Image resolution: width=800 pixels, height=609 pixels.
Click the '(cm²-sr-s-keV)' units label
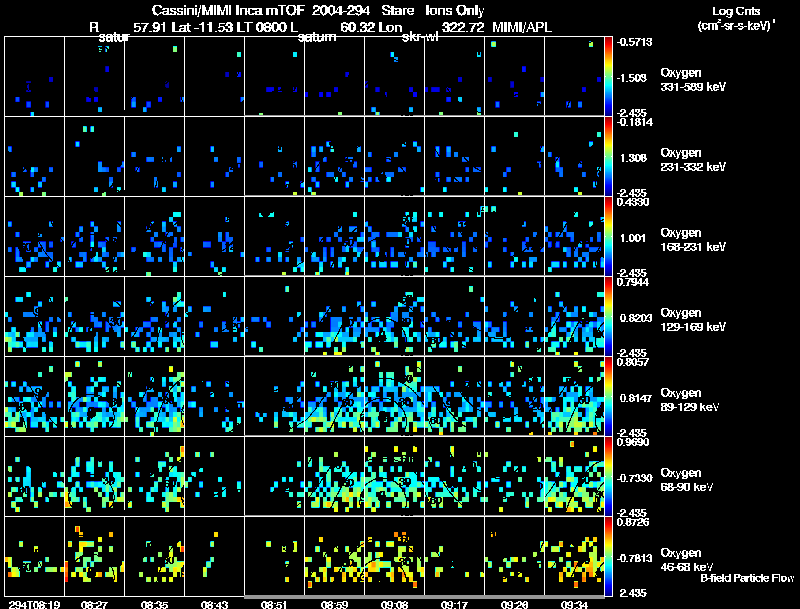point(735,26)
